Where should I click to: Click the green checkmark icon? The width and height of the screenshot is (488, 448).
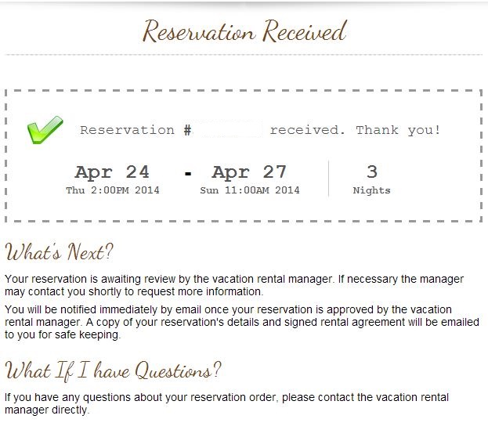click(x=45, y=130)
